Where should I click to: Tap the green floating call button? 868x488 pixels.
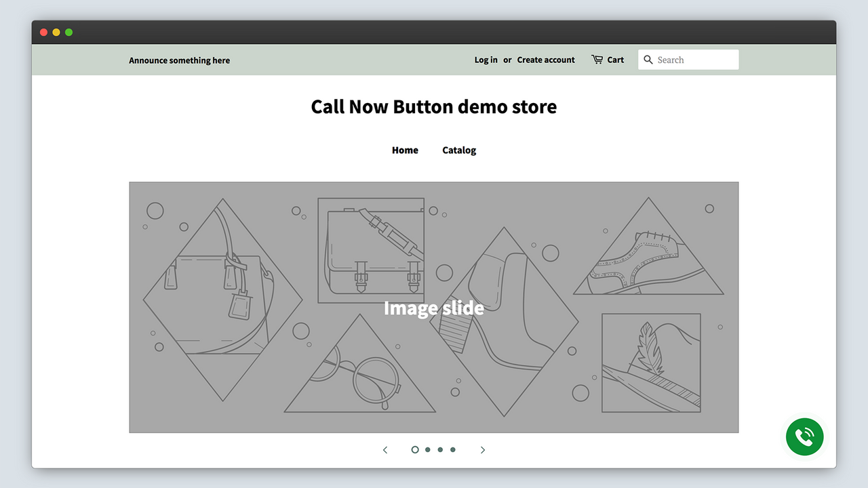pos(804,437)
